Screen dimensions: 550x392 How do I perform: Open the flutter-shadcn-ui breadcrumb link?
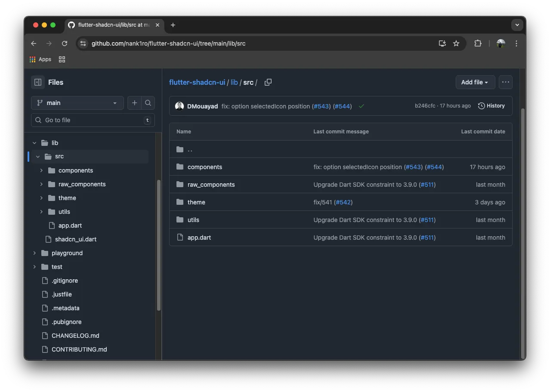coord(197,82)
